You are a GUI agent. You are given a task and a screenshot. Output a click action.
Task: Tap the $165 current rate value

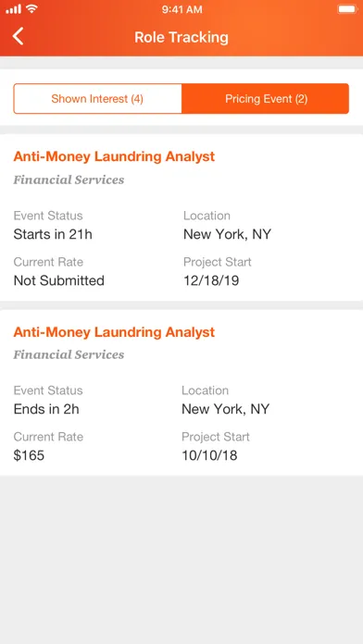[29, 455]
